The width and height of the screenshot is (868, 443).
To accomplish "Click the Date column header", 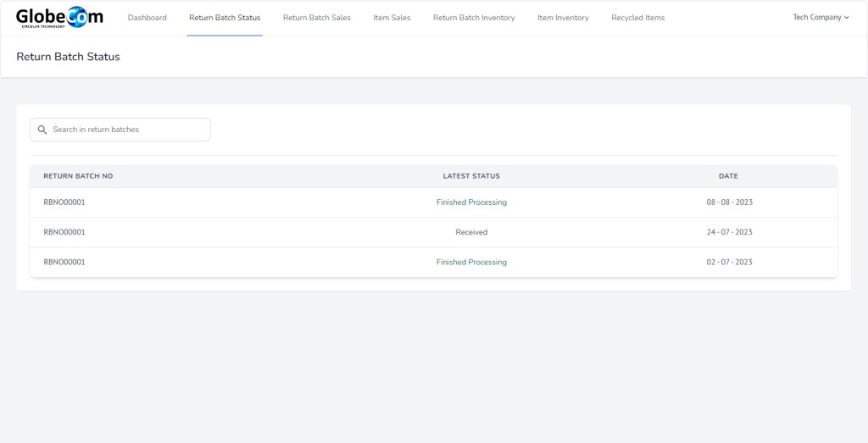I will (728, 176).
